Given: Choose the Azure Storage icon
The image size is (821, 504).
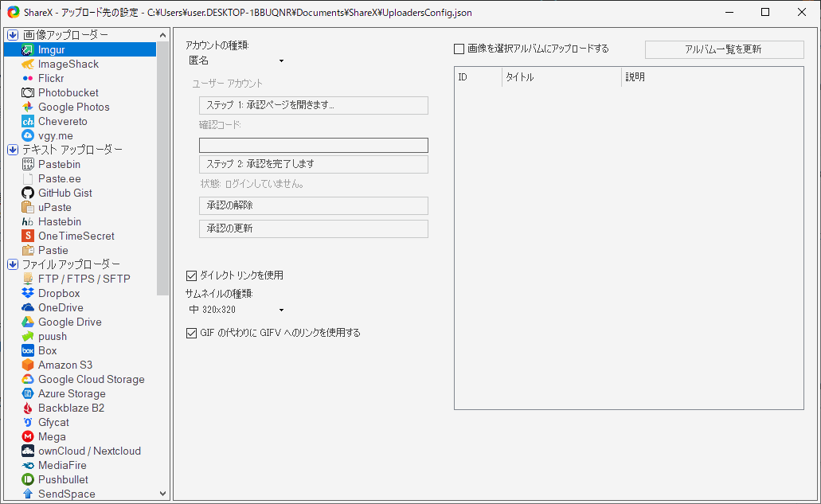Looking at the screenshot, I should coord(28,393).
